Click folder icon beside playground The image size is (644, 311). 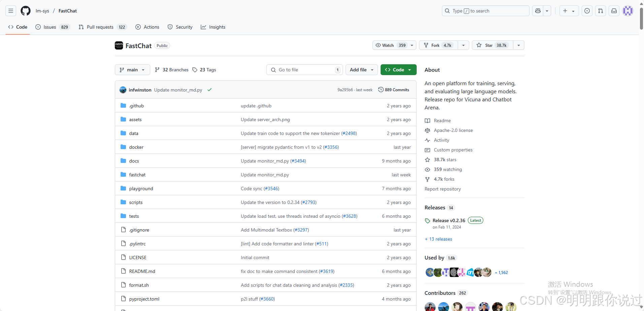tap(123, 188)
